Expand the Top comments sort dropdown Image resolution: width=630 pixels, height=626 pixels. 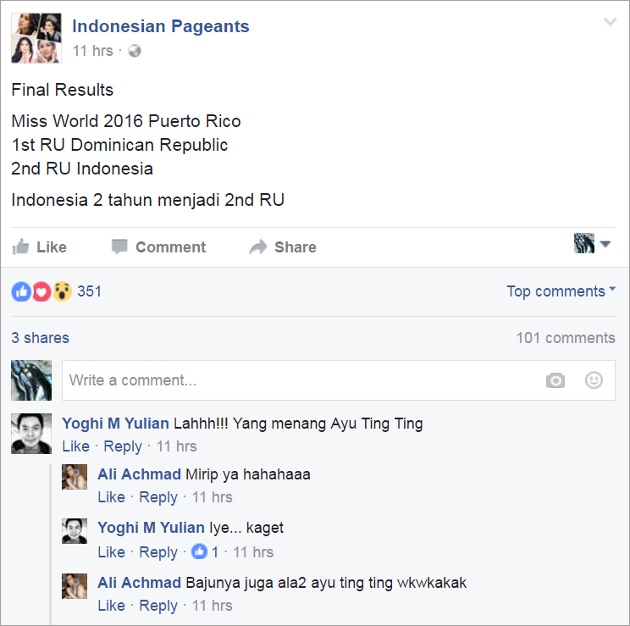561,291
